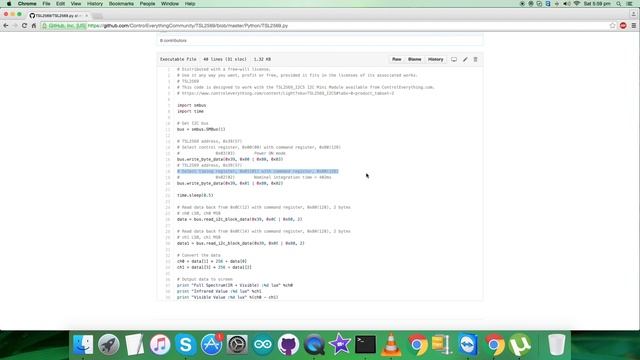Click the Wi-Fi status icon
This screenshot has height=360, width=640.
coord(577,4)
